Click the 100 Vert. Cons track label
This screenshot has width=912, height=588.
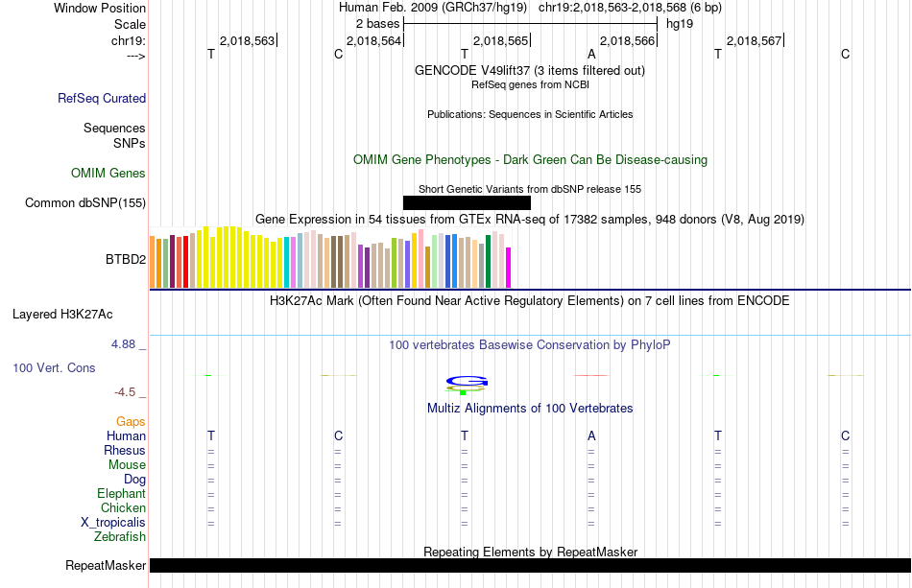click(54, 367)
